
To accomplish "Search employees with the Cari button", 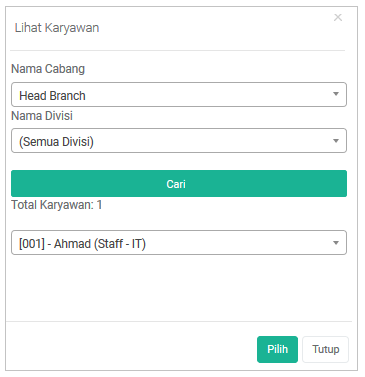I will (179, 184).
